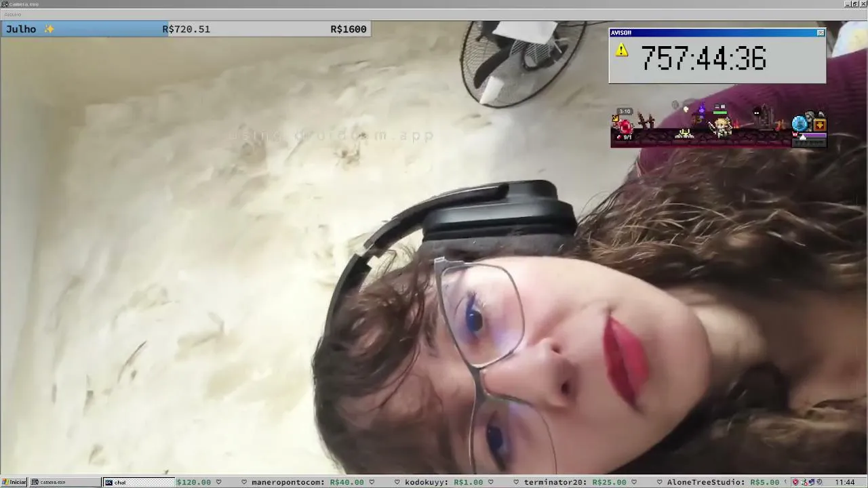
Task: Click the camera.exe title bar
Action: pos(434,4)
